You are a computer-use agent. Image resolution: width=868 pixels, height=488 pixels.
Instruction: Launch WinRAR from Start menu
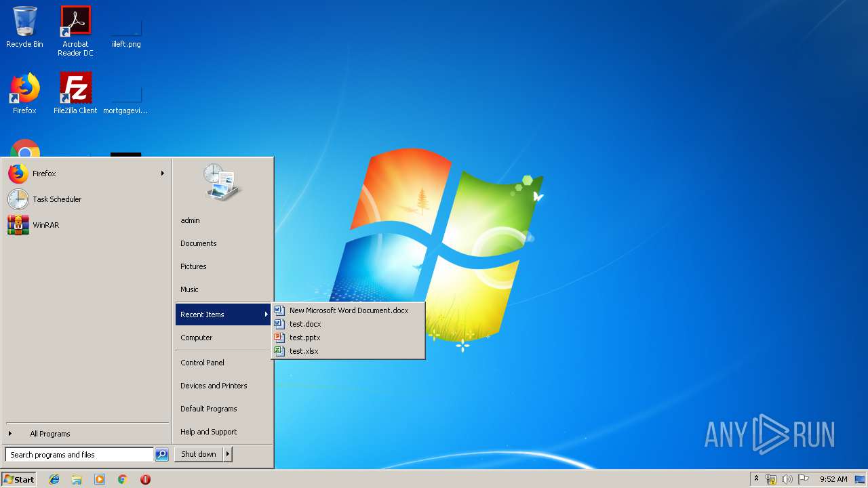[86, 225]
